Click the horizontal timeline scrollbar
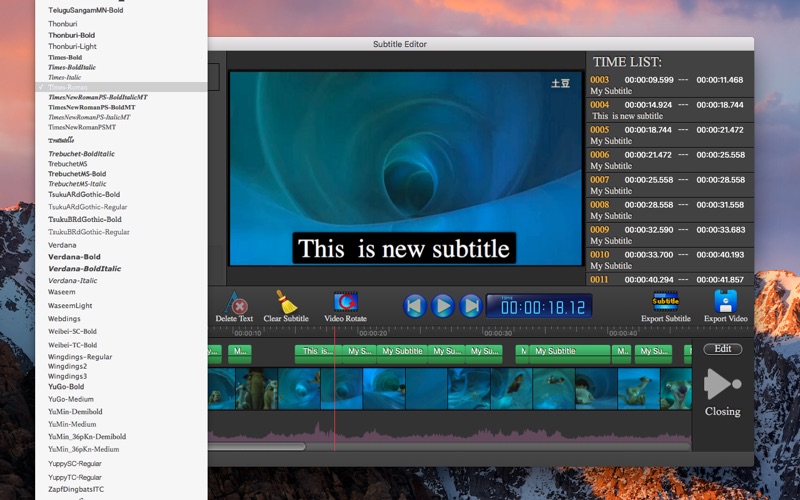This screenshot has width=800, height=500. (257, 446)
